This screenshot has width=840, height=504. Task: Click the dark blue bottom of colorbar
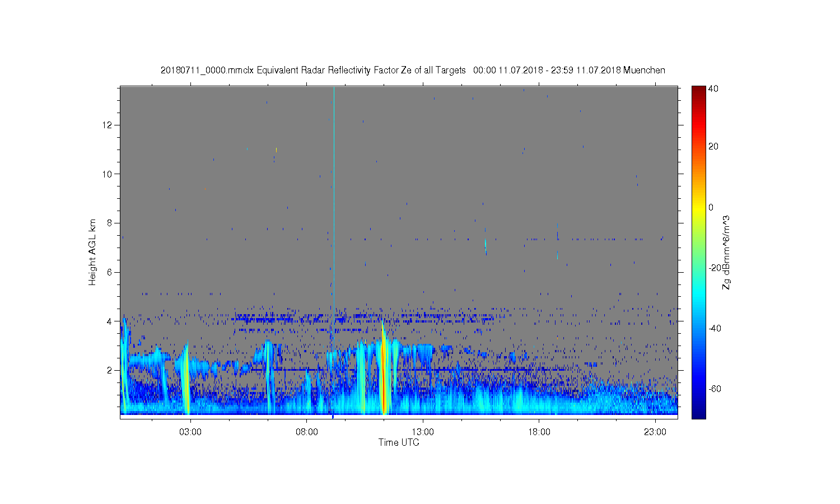(698, 413)
